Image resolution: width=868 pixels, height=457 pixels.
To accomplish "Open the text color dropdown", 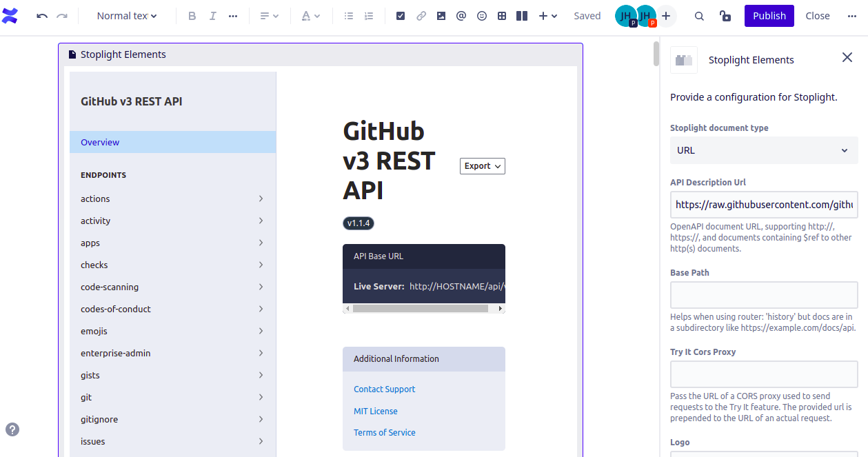I will 311,16.
